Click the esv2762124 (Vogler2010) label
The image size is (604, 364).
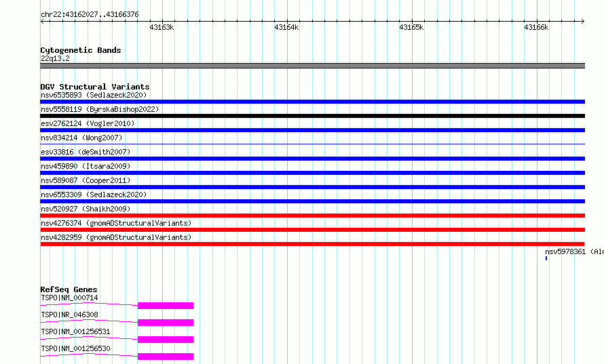(x=88, y=123)
